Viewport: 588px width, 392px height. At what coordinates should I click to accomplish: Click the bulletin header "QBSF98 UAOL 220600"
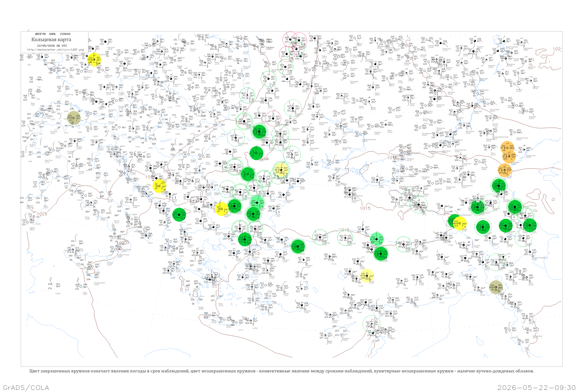[x=53, y=34]
